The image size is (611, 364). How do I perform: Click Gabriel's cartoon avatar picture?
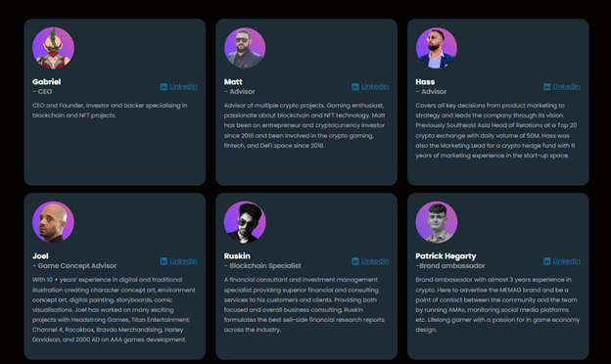pyautogui.click(x=54, y=48)
